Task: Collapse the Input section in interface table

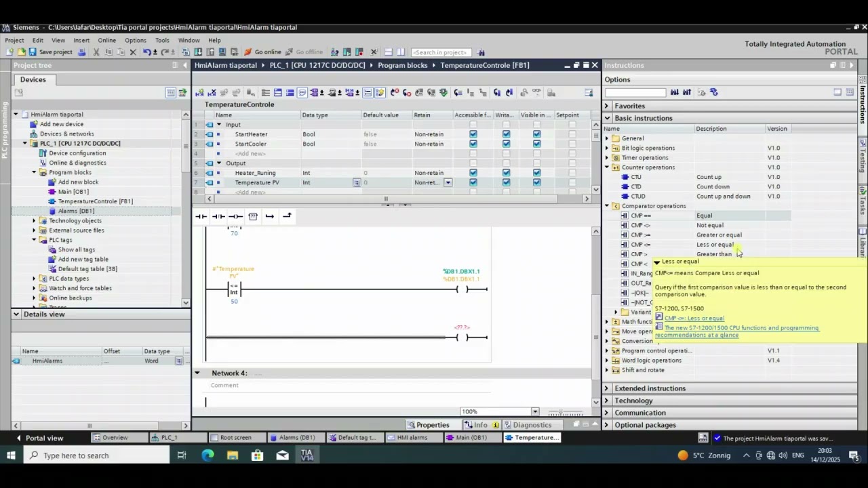Action: (x=218, y=125)
